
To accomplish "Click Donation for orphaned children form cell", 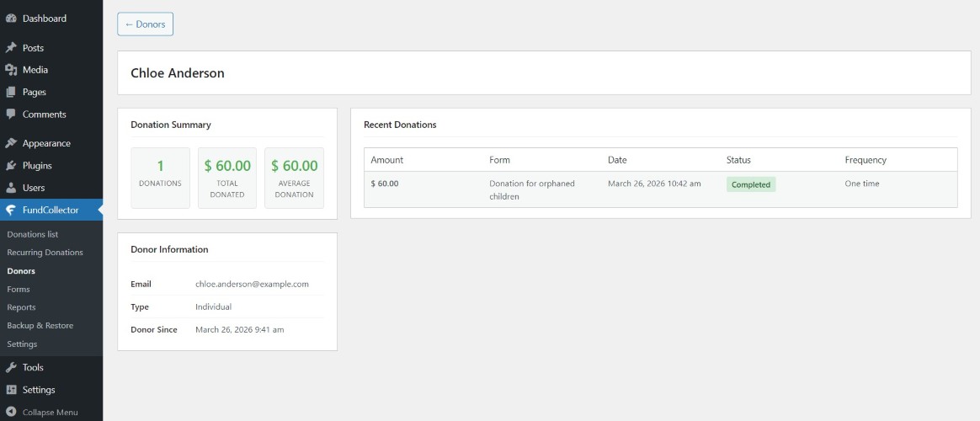I will pyautogui.click(x=532, y=190).
